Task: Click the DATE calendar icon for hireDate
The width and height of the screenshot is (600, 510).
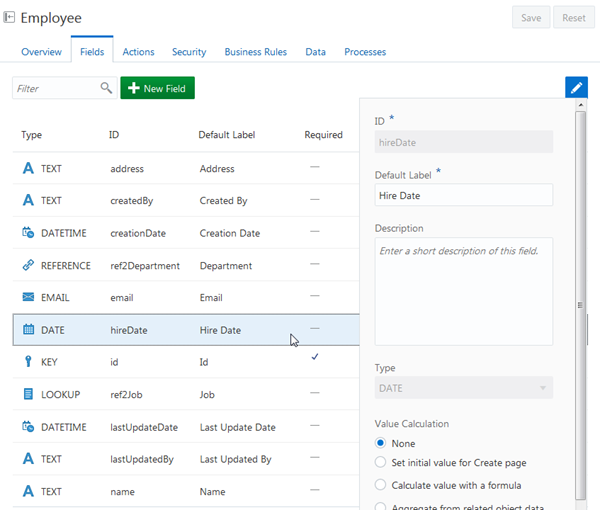Action: click(28, 329)
